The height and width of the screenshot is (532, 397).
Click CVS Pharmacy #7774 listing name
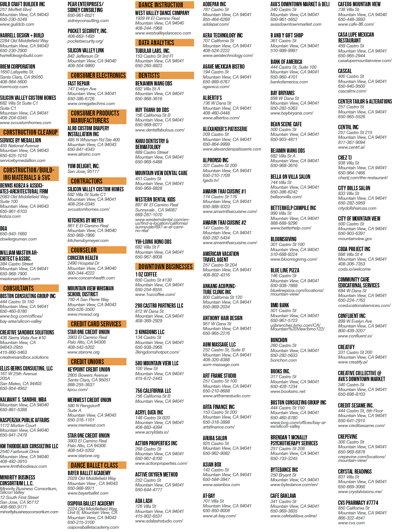(x=358, y=503)
